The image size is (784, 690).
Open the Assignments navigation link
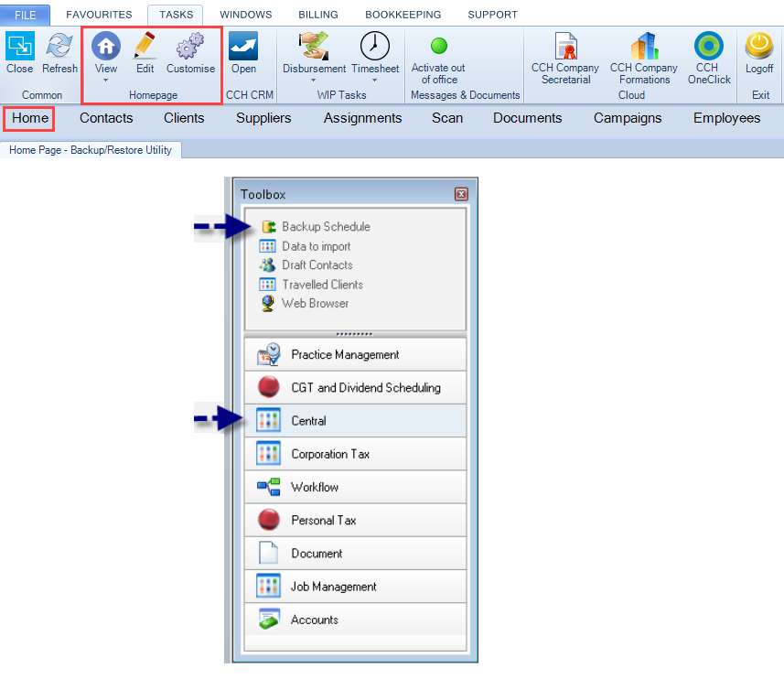(x=362, y=118)
